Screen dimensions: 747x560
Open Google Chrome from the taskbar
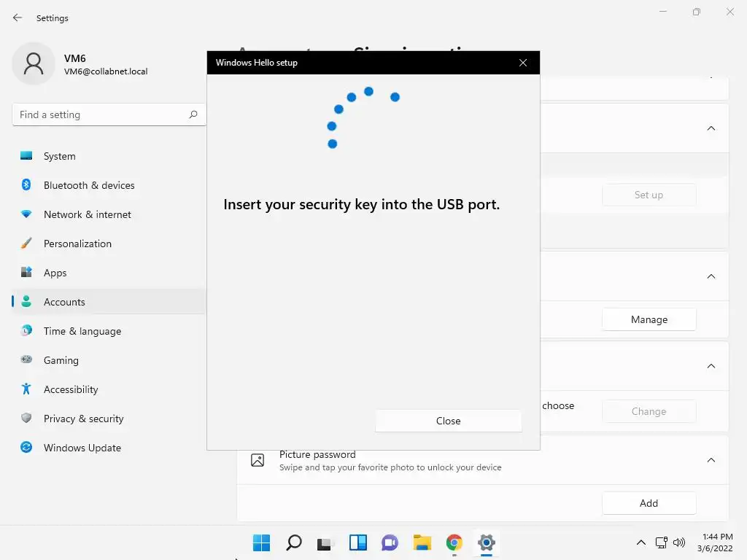(x=454, y=542)
